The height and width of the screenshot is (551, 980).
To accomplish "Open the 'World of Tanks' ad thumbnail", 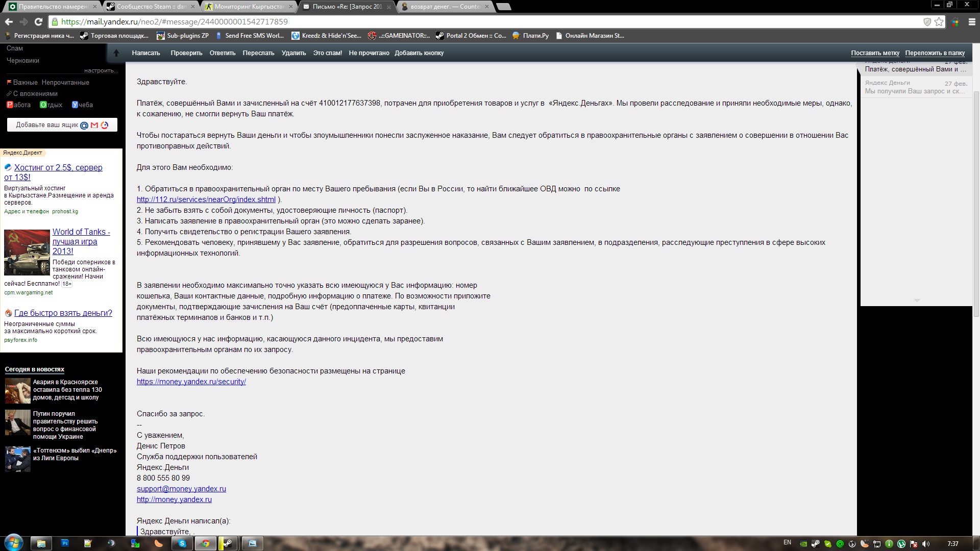I will pyautogui.click(x=27, y=253).
